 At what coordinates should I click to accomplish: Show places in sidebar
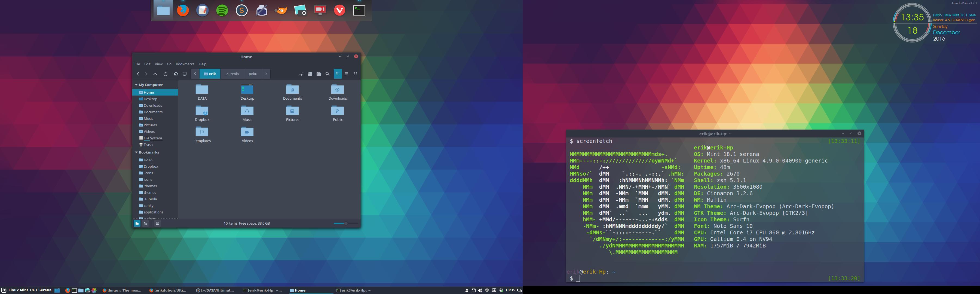click(137, 223)
